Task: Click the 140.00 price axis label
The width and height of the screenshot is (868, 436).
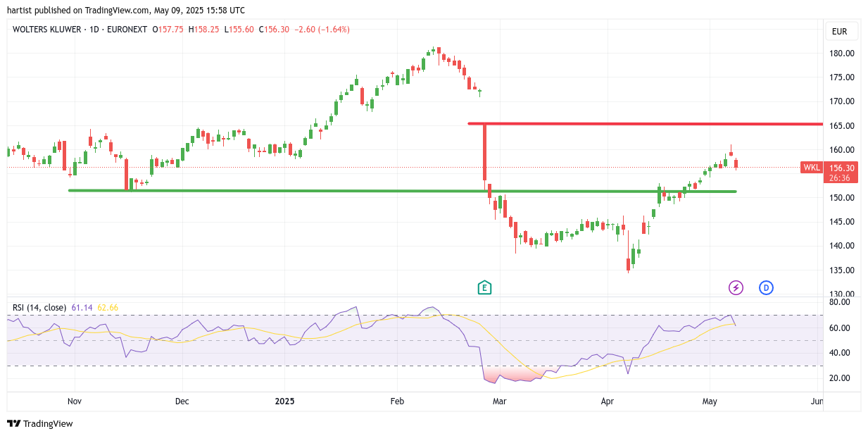Action: (842, 246)
